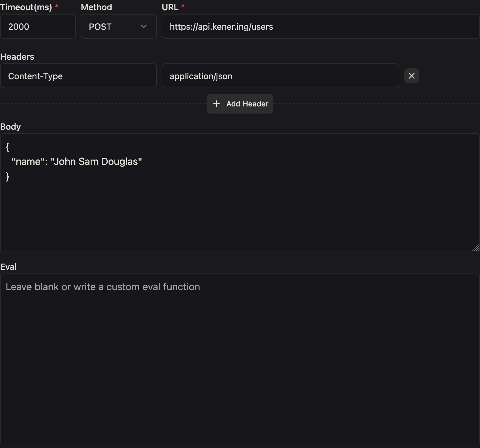Click the plus icon beside Add Header
Viewport: 480px width, 448px height.
(216, 104)
